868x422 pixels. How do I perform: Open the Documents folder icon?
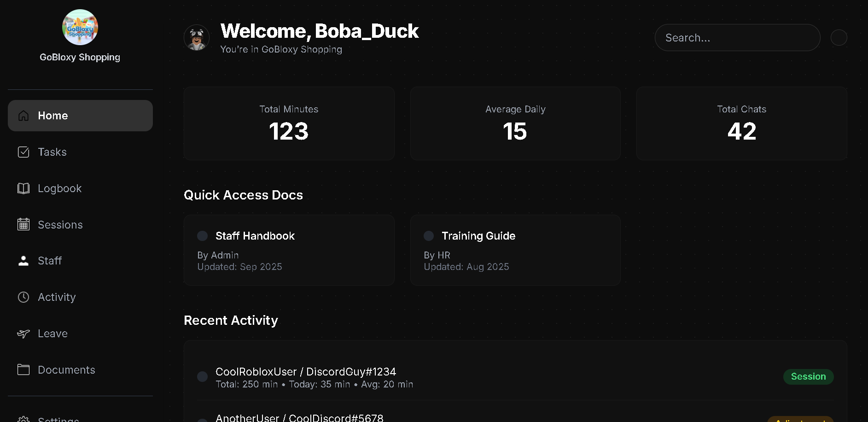(x=23, y=369)
